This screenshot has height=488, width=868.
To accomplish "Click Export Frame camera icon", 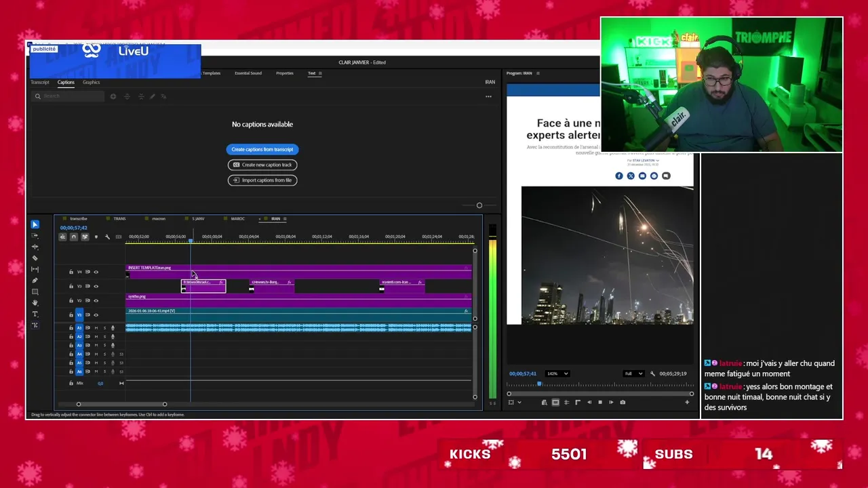I will pyautogui.click(x=623, y=402).
